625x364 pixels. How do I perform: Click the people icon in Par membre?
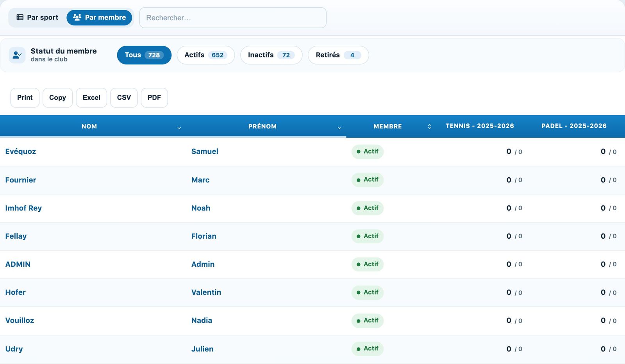pos(77,18)
